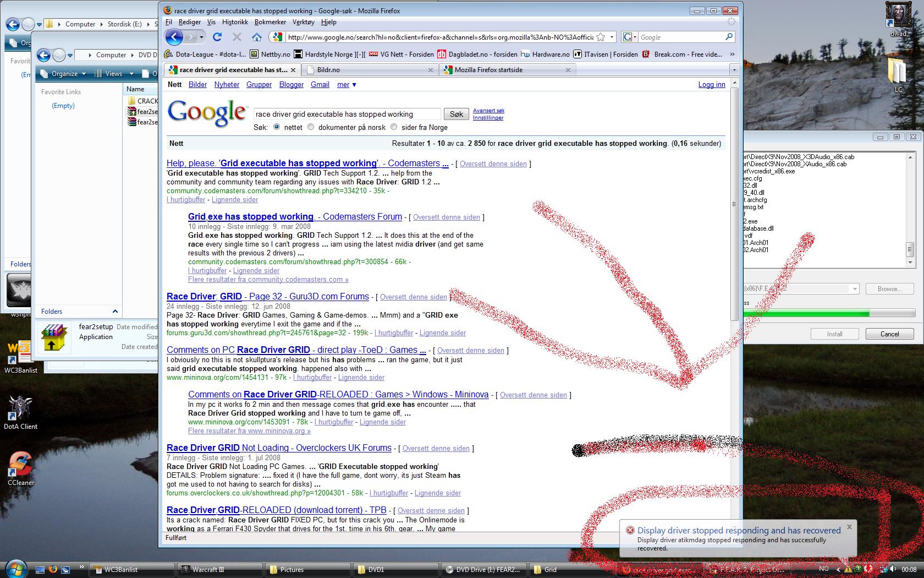Open Nettby.no bookmark

[x=270, y=54]
